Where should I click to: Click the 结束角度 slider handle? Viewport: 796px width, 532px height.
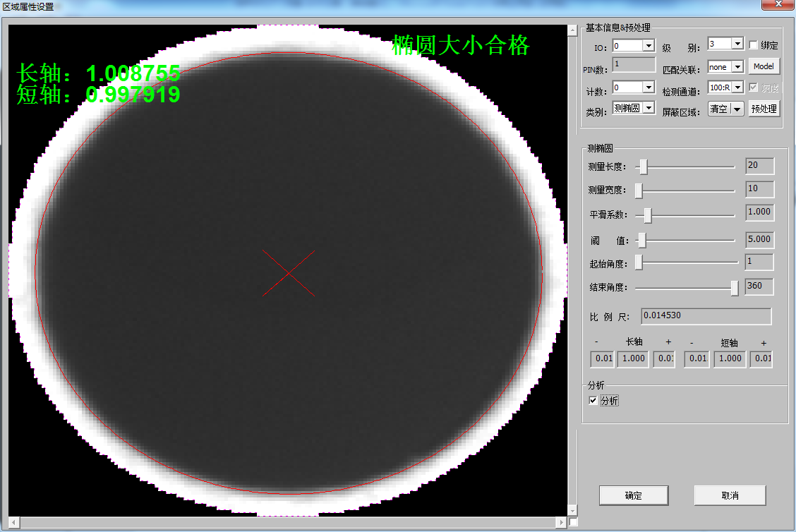click(x=735, y=288)
